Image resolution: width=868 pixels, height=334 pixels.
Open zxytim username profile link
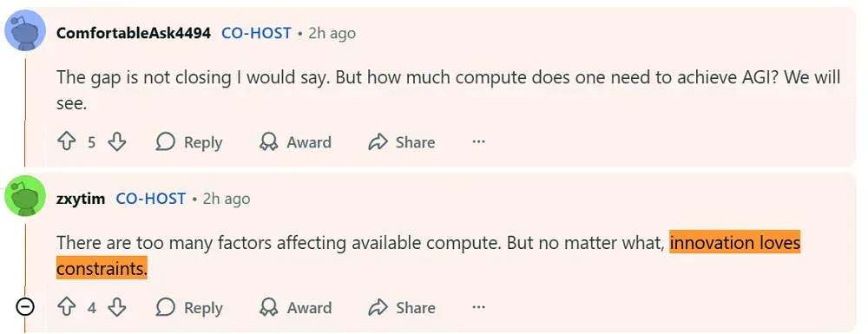click(81, 199)
